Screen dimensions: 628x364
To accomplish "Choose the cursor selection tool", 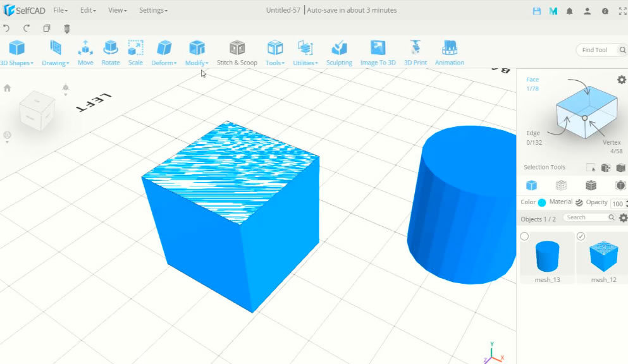I will point(591,167).
